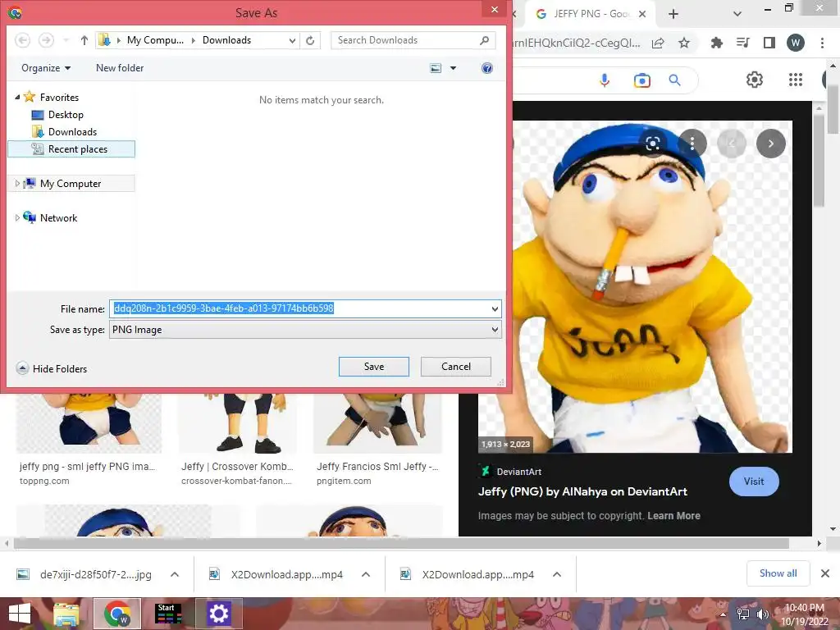Open File Explorer from the taskbar
Image resolution: width=840 pixels, height=630 pixels.
click(x=66, y=614)
